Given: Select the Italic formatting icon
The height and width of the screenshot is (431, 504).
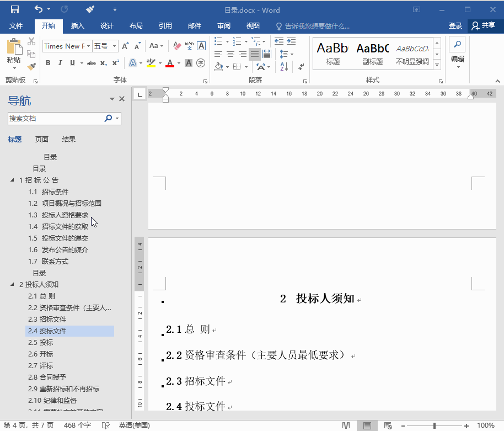Looking at the screenshot, I should point(60,63).
